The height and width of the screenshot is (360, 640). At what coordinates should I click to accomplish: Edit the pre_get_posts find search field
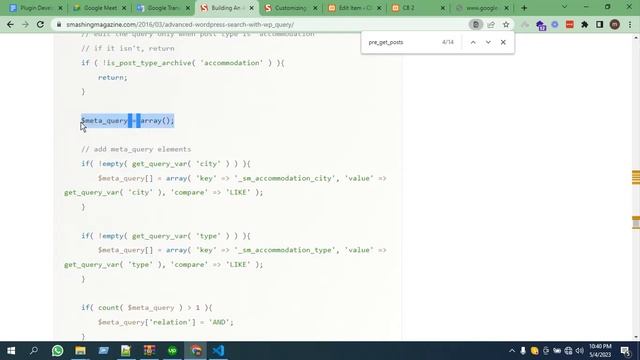402,42
